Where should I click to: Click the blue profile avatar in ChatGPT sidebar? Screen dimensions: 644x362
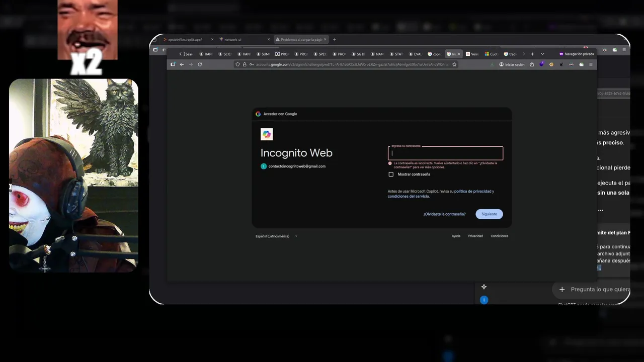tap(484, 300)
